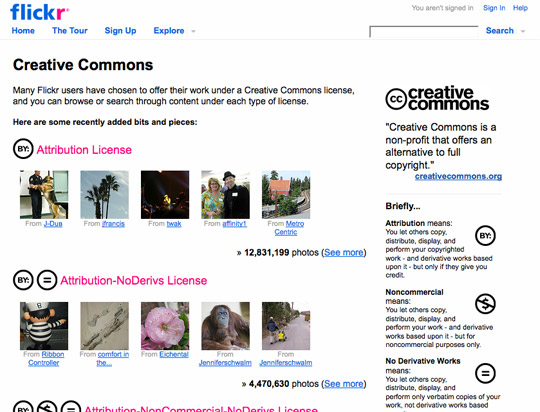This screenshot has height=412, width=540.
Task: Open the palm trees photo thumbnail
Action: pyautogui.click(x=105, y=195)
